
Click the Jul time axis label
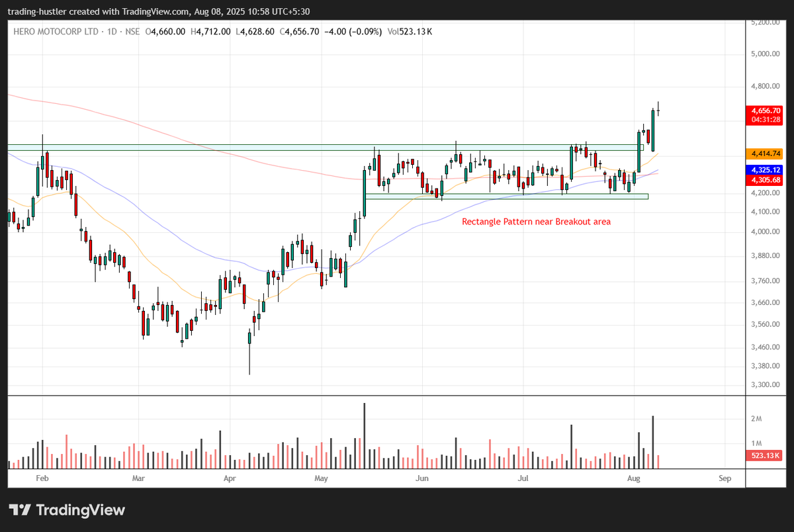pyautogui.click(x=523, y=478)
